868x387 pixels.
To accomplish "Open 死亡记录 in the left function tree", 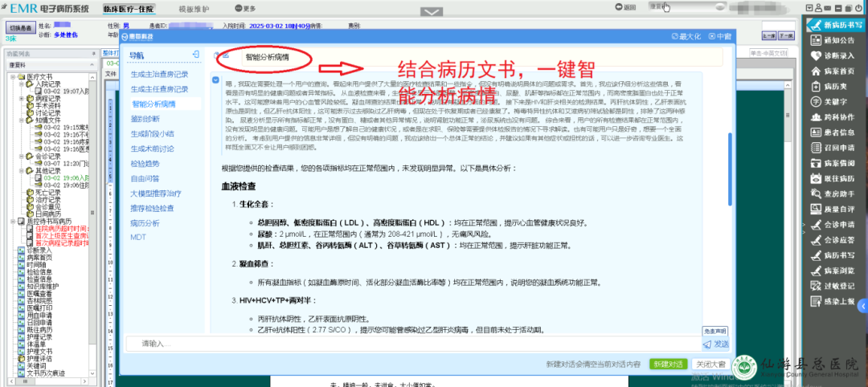I will (47, 193).
